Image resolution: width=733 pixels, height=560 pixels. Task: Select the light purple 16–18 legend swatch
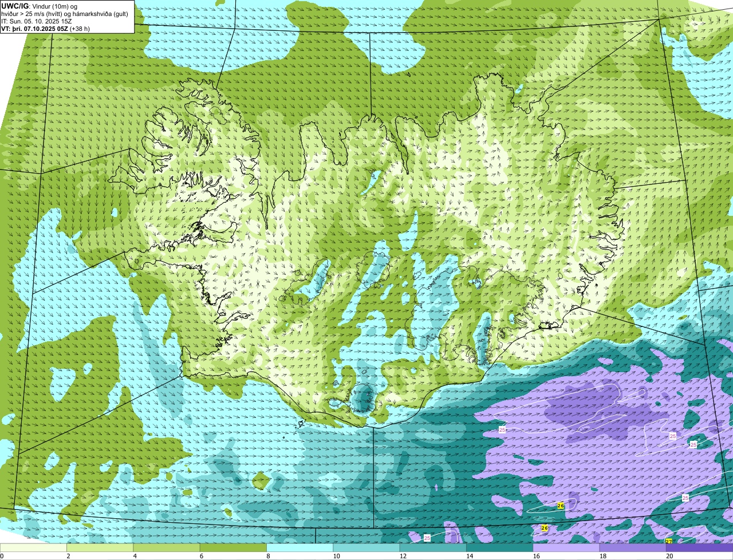(x=566, y=548)
